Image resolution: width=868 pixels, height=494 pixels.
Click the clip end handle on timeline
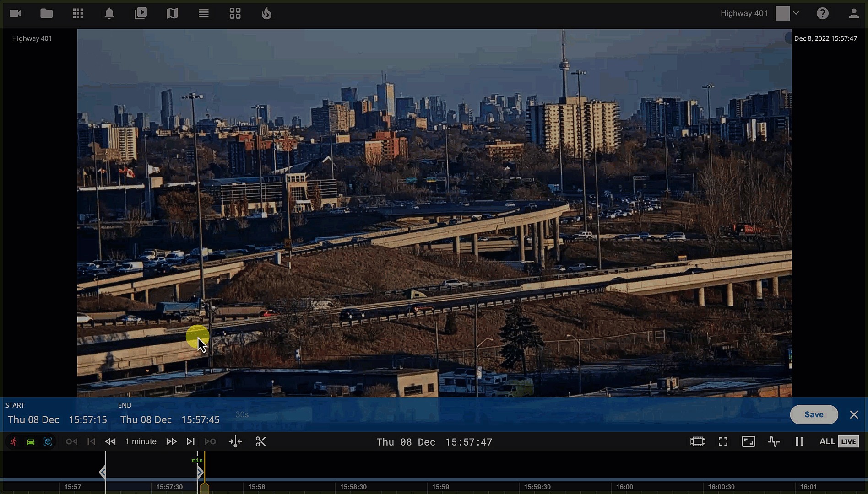click(200, 472)
